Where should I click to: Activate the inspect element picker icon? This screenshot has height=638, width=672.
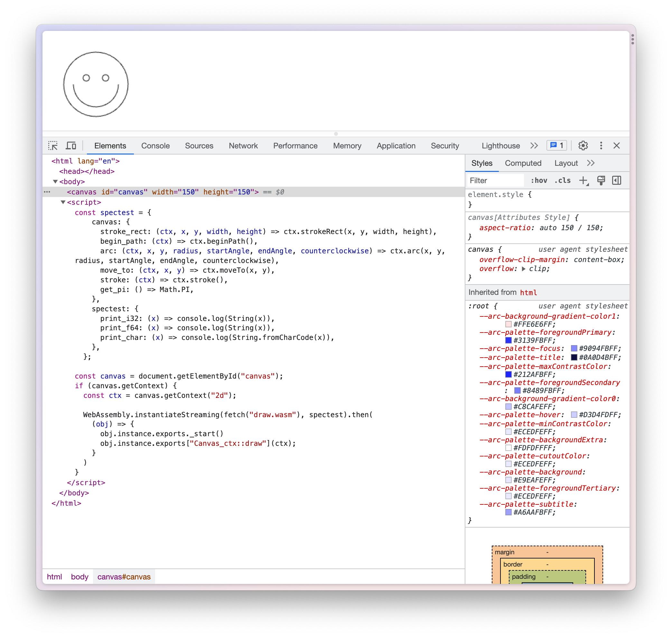[x=53, y=145]
